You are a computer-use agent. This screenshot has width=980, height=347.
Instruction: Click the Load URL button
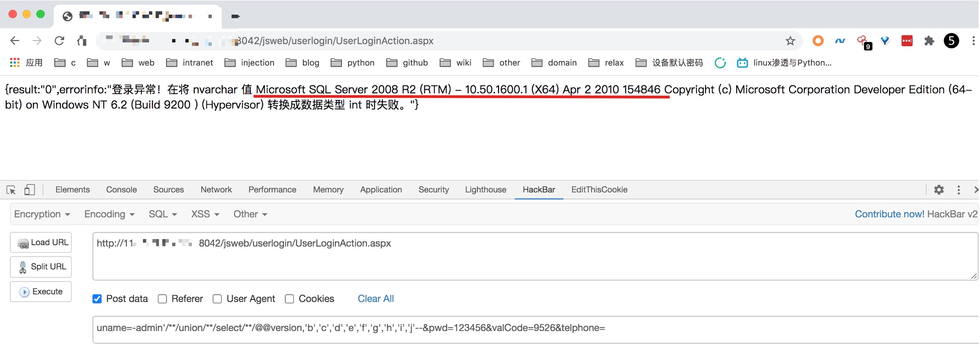pos(41,243)
